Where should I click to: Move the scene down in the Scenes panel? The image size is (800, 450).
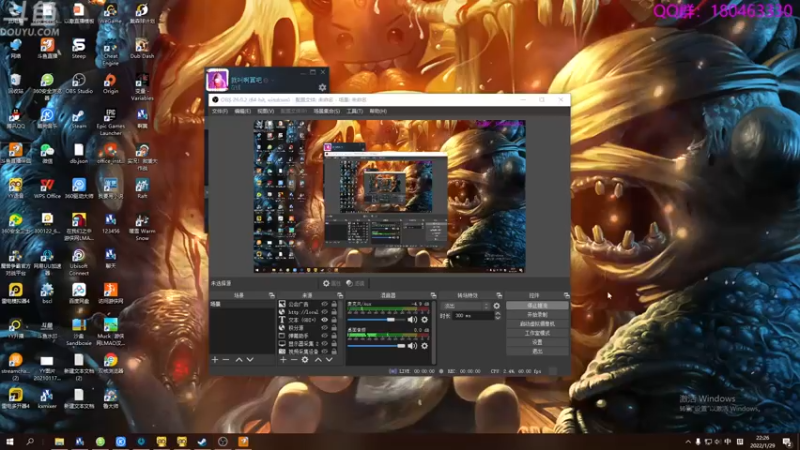250,360
